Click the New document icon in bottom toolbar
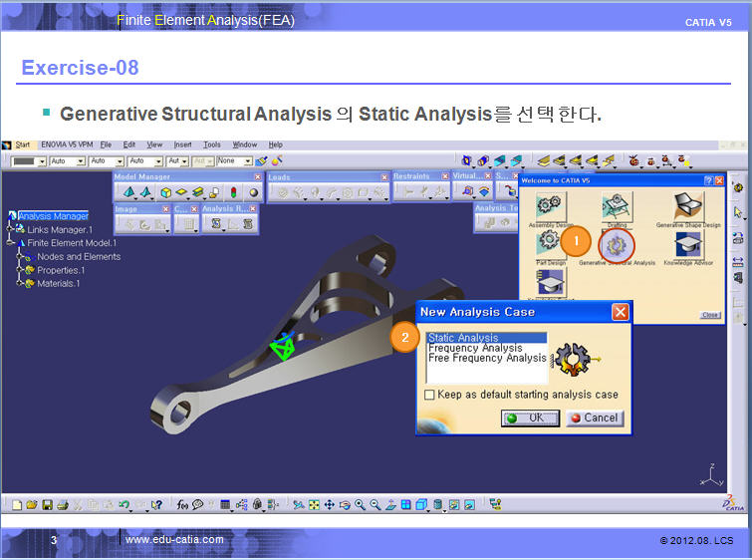This screenshot has height=560, width=752. click(x=16, y=505)
